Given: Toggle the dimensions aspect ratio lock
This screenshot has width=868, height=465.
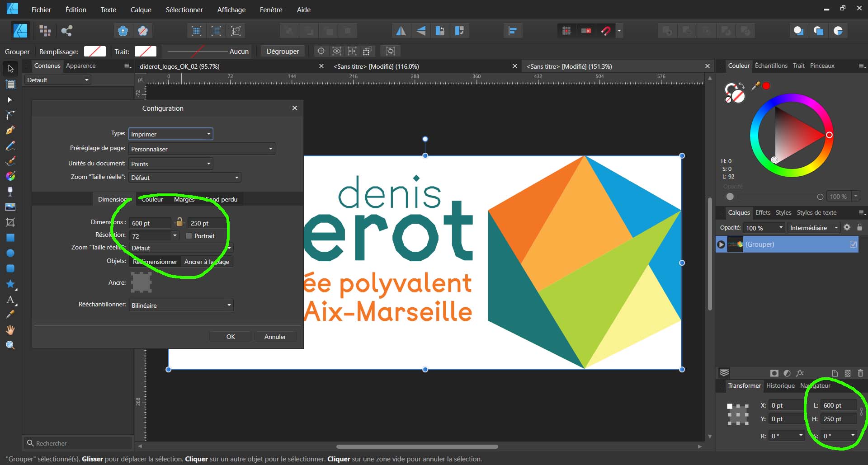Looking at the screenshot, I should (179, 222).
